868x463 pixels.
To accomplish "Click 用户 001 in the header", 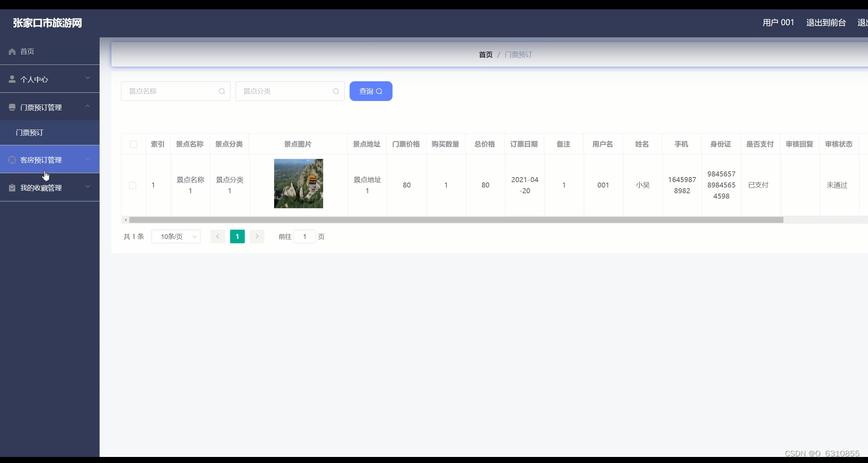I will pyautogui.click(x=778, y=23).
